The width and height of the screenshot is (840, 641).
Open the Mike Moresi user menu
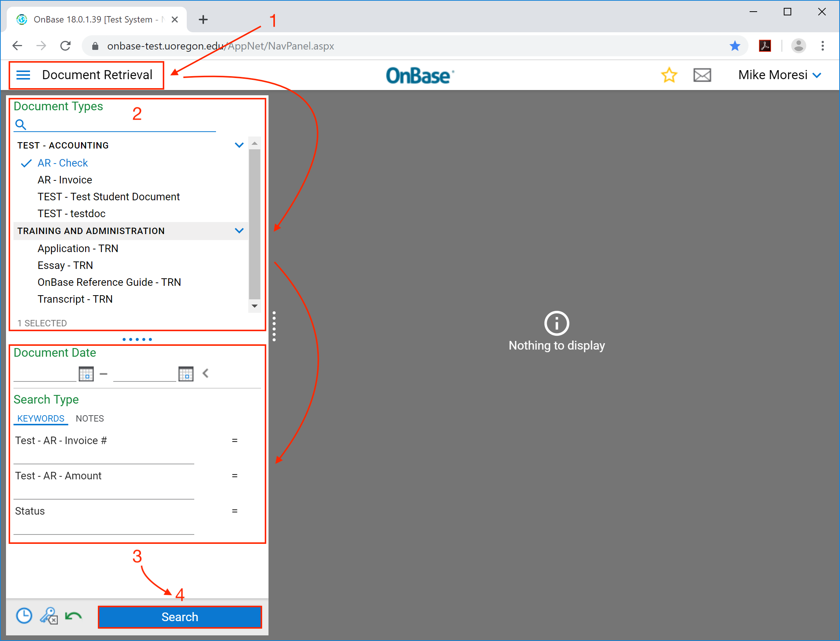point(779,75)
